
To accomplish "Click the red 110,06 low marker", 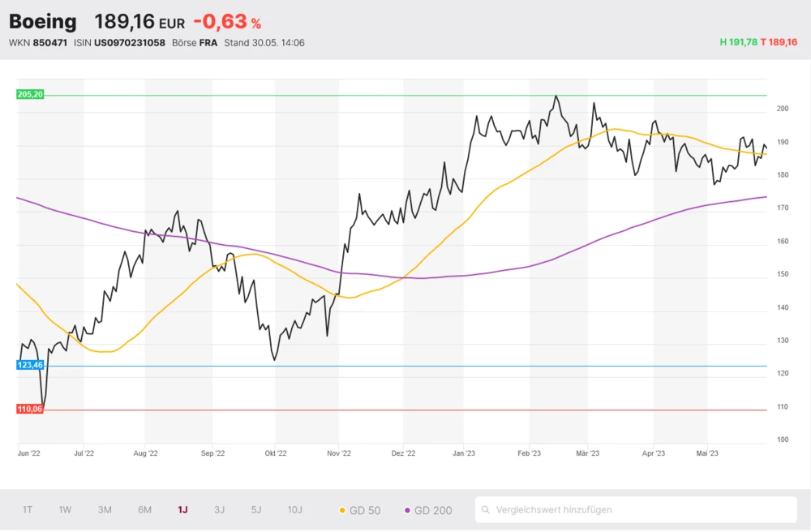I will click(x=30, y=410).
